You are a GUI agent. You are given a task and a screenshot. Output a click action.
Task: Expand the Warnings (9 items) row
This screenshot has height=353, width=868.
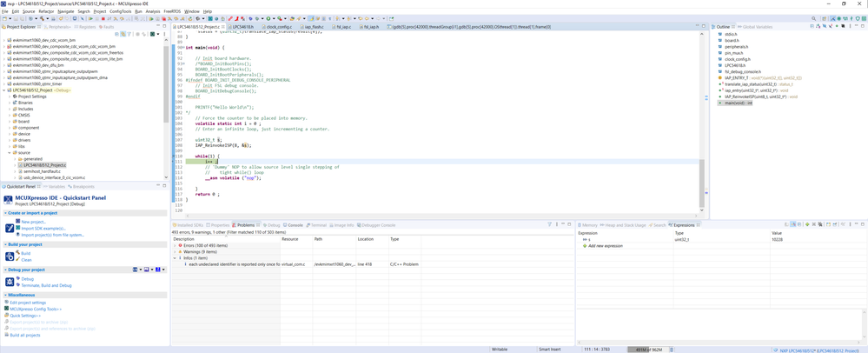[175, 251]
